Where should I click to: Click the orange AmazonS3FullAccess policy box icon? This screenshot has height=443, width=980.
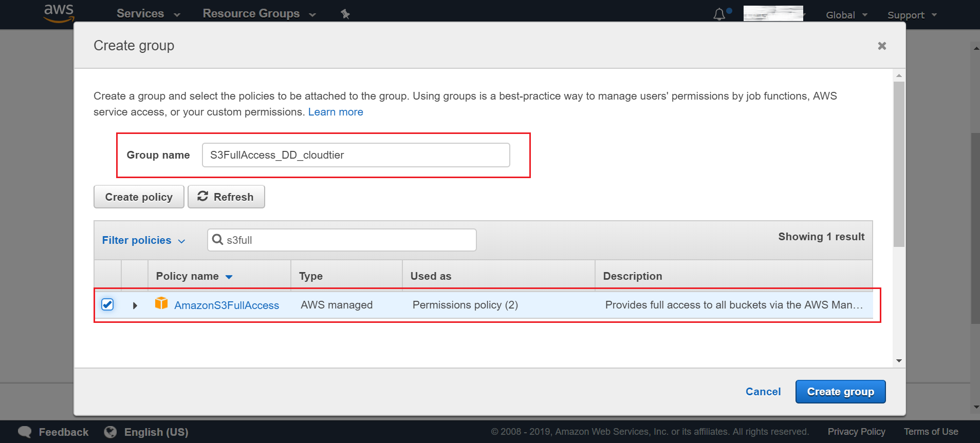pyautogui.click(x=161, y=303)
